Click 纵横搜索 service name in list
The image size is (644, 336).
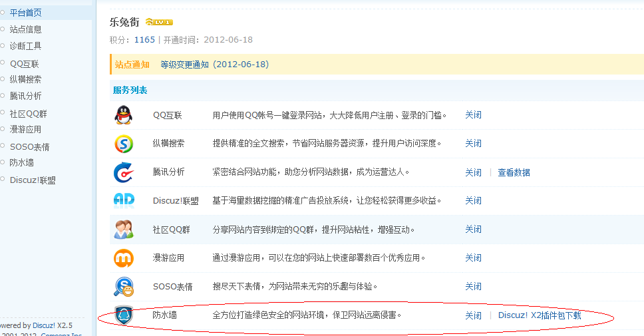tap(169, 143)
